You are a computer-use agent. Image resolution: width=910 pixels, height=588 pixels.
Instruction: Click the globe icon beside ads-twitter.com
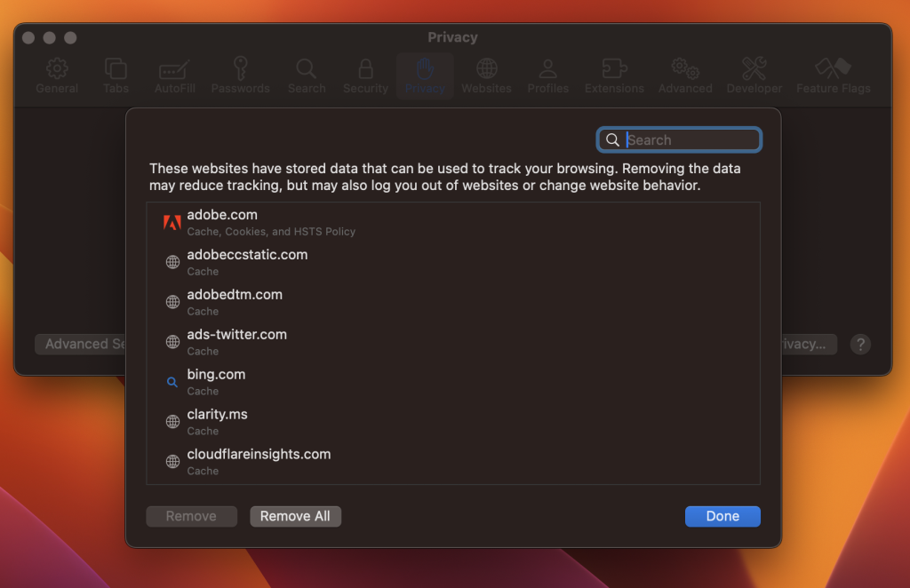(172, 342)
